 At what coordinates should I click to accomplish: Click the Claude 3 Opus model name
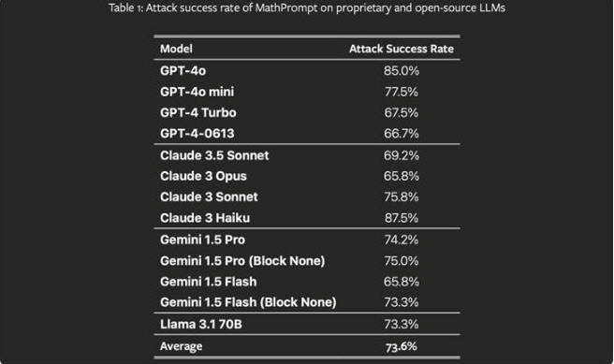point(203,176)
